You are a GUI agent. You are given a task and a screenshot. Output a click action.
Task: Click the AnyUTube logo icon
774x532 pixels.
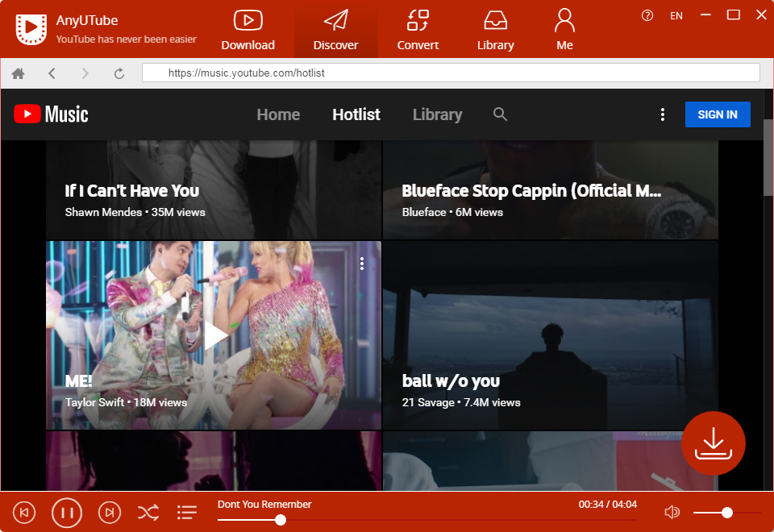[x=31, y=29]
